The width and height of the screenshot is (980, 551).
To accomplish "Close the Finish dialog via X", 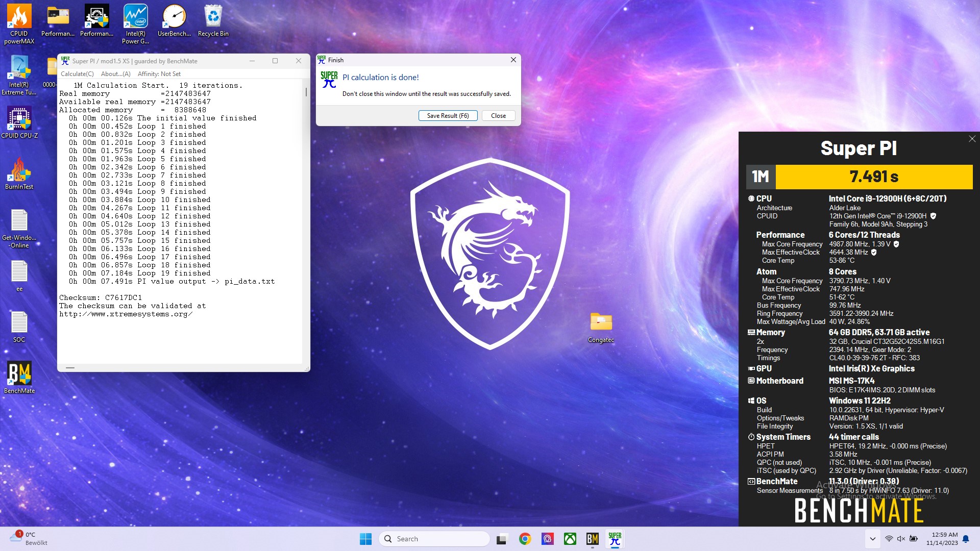I will point(513,60).
